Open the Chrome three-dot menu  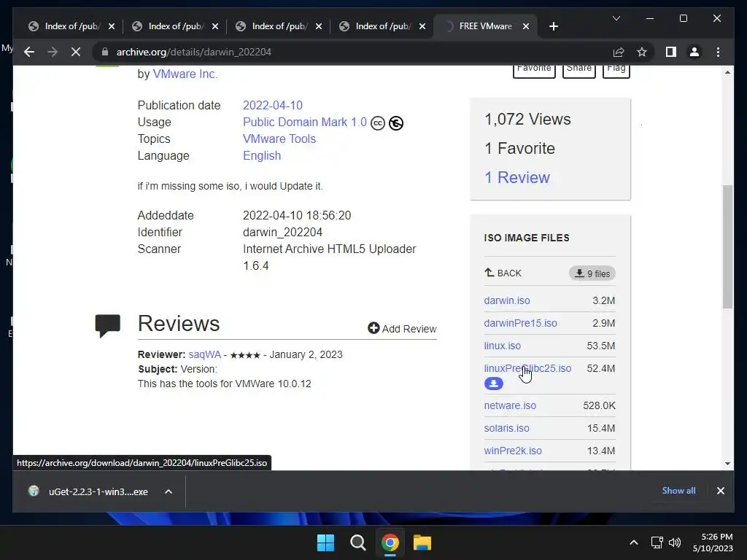click(718, 52)
